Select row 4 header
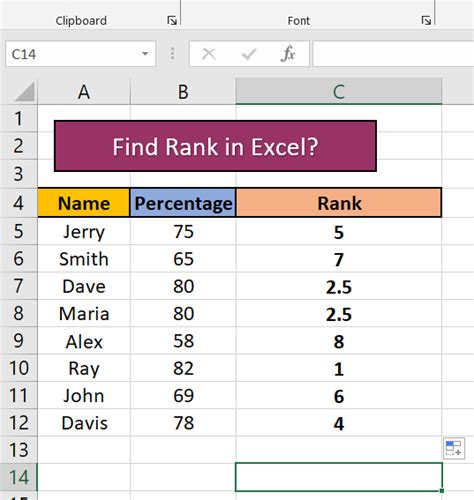Viewport: 474px width, 500px height. tap(19, 203)
